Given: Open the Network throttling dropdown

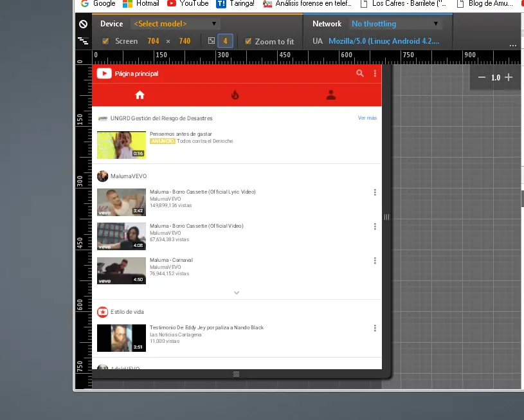Looking at the screenshot, I should 395,24.
